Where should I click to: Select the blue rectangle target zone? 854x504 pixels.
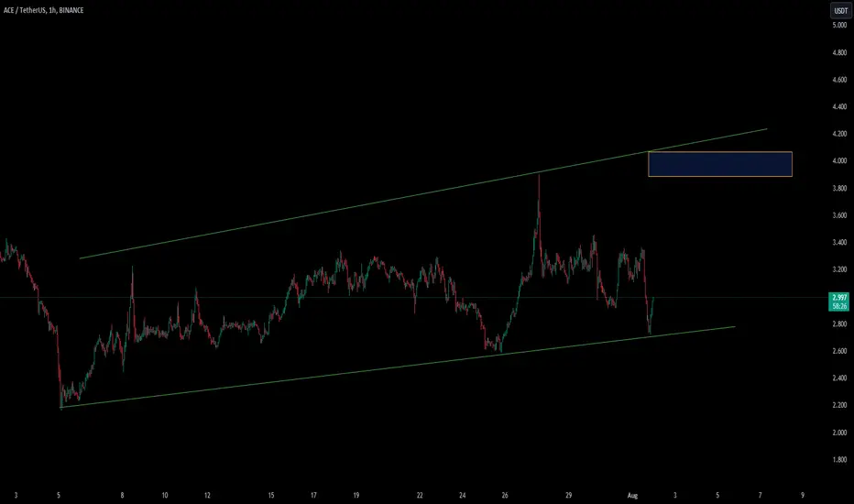[x=720, y=164]
